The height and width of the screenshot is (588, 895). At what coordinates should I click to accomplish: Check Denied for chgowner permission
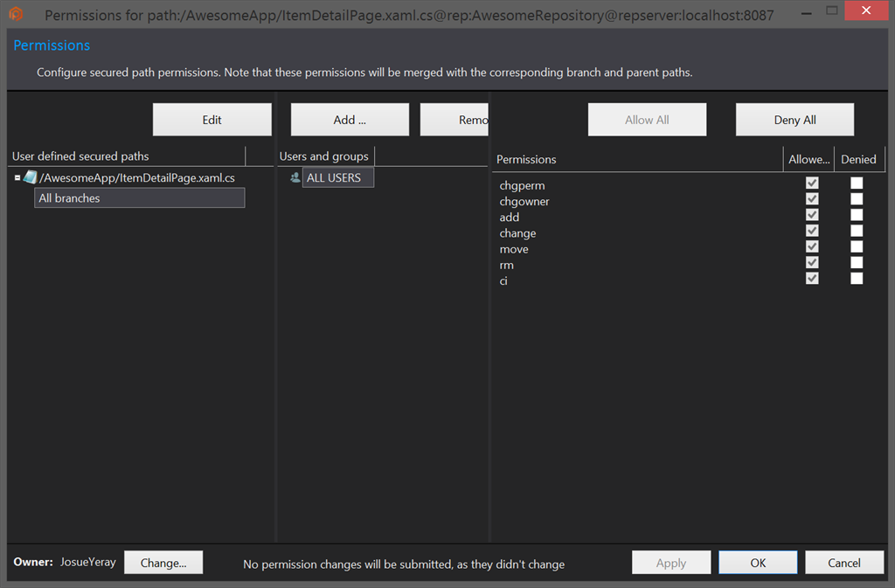[857, 199]
